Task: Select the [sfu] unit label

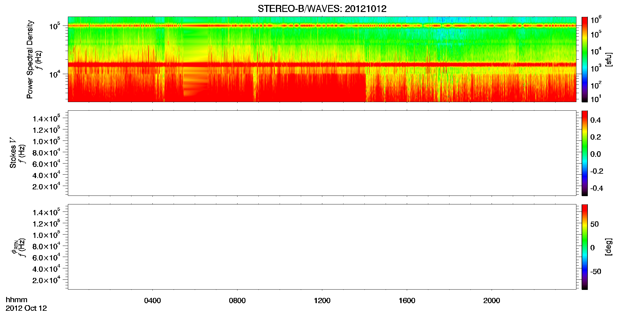Action: [x=609, y=59]
